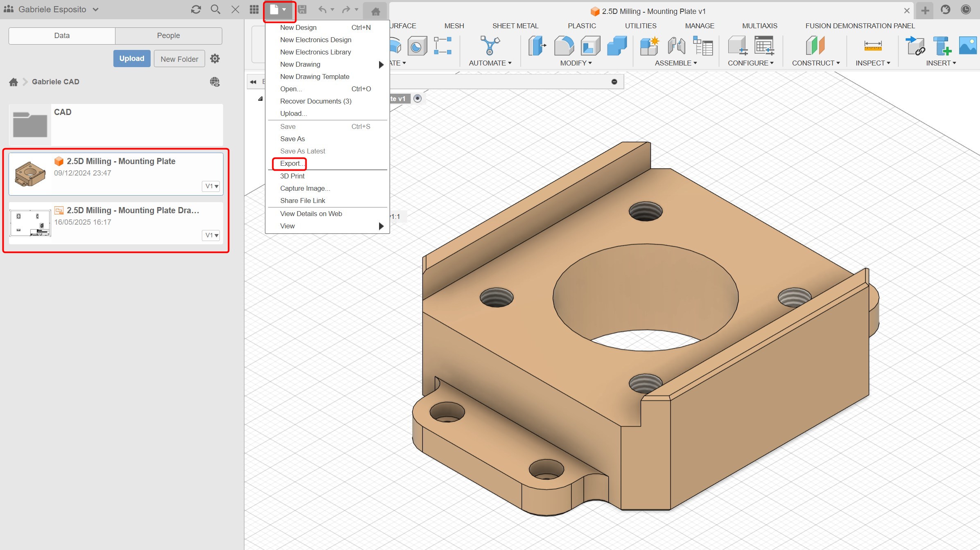Click the Upload button
This screenshot has width=980, height=550.
pos(131,58)
